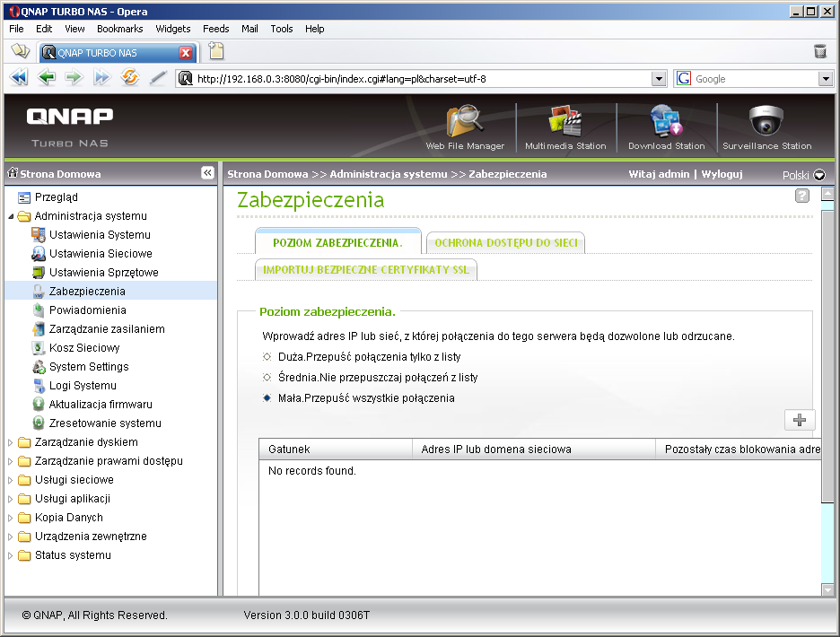
Task: Open the Feeds menu
Action: pos(216,29)
